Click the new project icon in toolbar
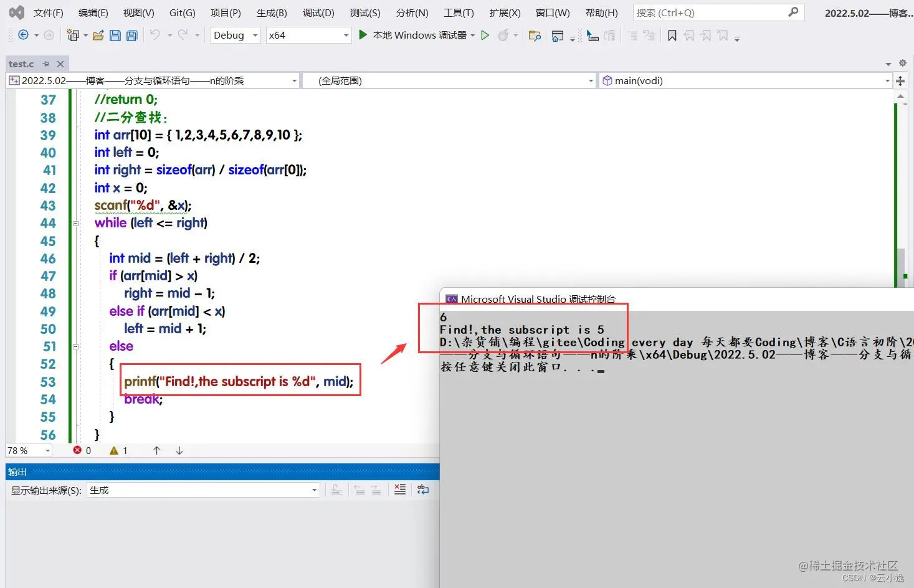Viewport: 914px width, 588px height. click(73, 36)
